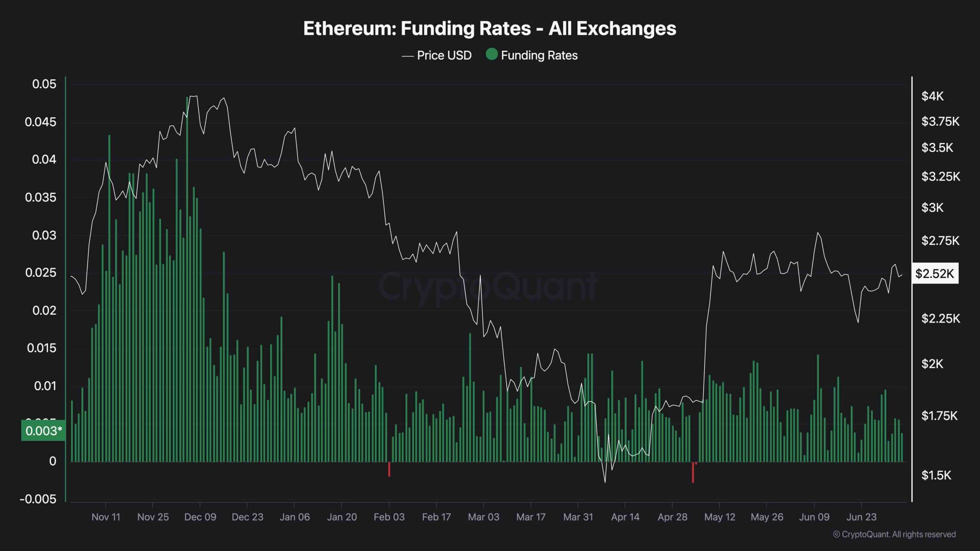Select the 0.003* funding rate tag

pyautogui.click(x=44, y=431)
